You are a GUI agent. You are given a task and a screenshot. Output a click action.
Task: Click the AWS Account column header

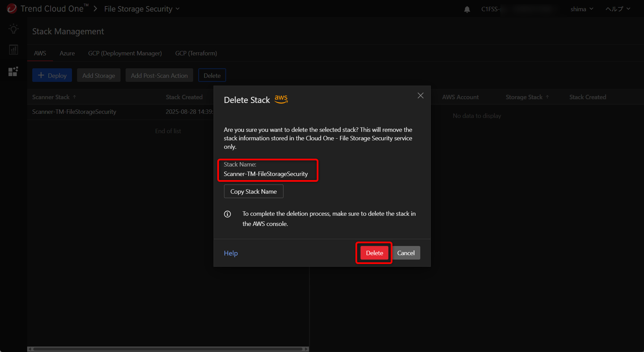coord(460,97)
